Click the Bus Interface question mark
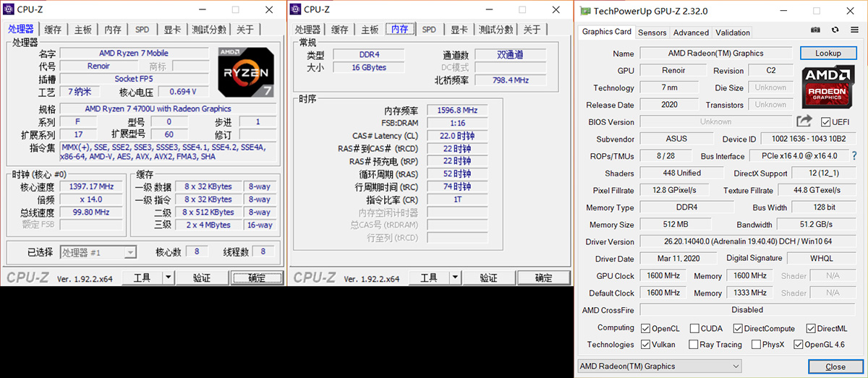This screenshot has height=378, width=868. coord(854,156)
